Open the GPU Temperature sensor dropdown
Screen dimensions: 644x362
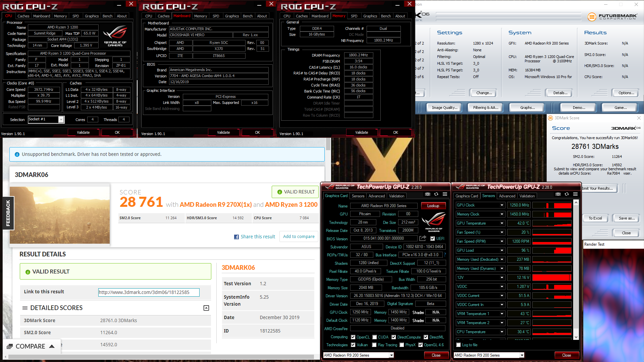click(502, 223)
